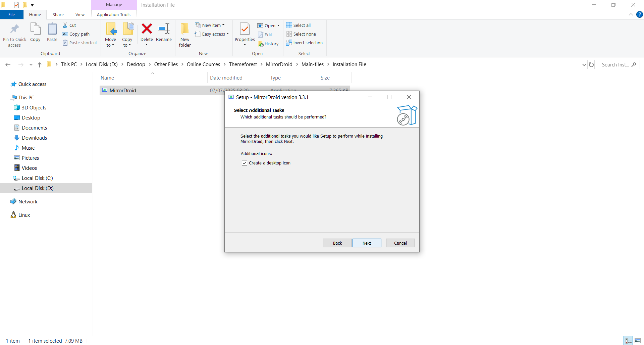Click Next in the Setup wizard
644x345 pixels.
367,243
